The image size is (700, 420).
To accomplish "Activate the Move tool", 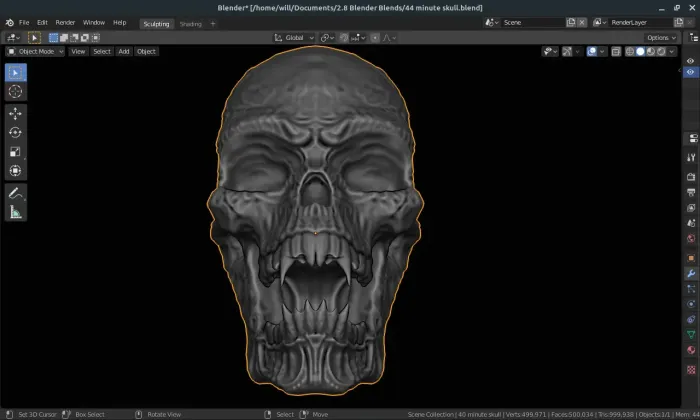I will 16,113.
